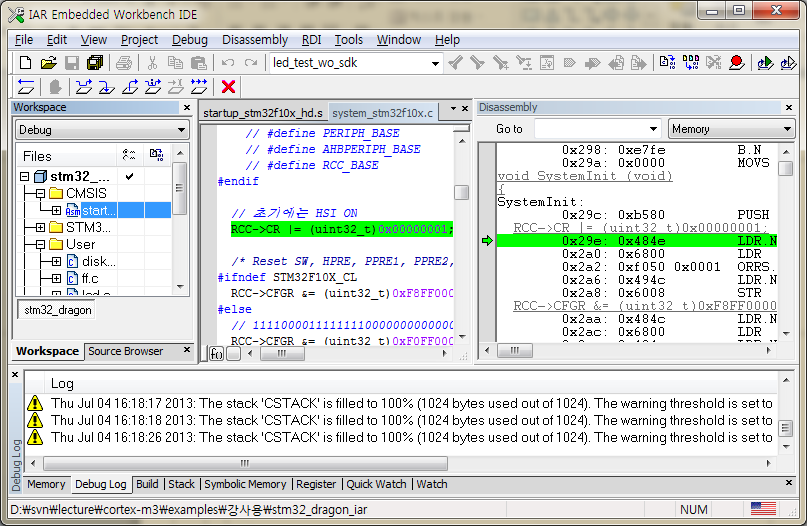The width and height of the screenshot is (807, 526).
Task: Toggle checkmark beside stm32 project
Action: coord(130,177)
